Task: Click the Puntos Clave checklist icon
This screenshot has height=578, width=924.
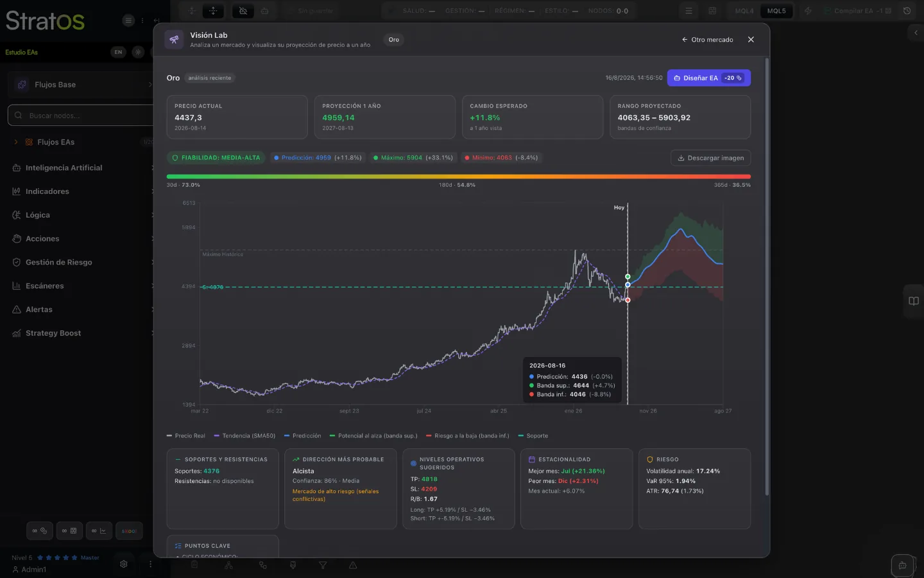Action: [178, 546]
